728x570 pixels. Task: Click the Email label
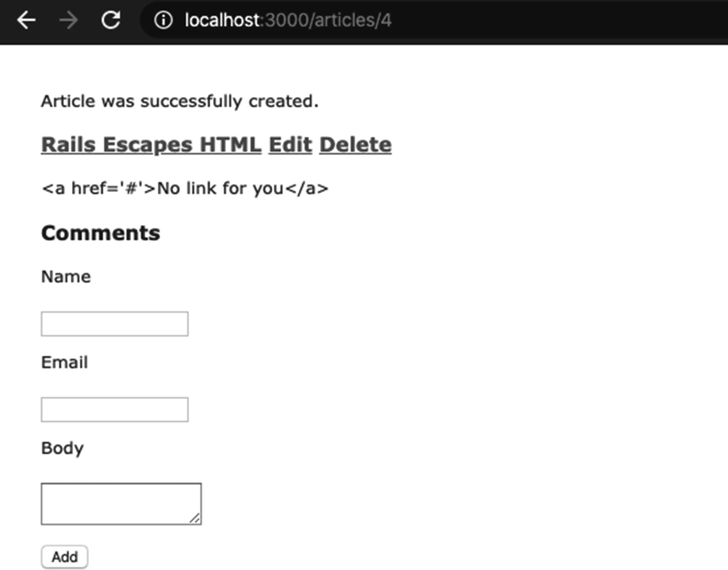point(64,363)
